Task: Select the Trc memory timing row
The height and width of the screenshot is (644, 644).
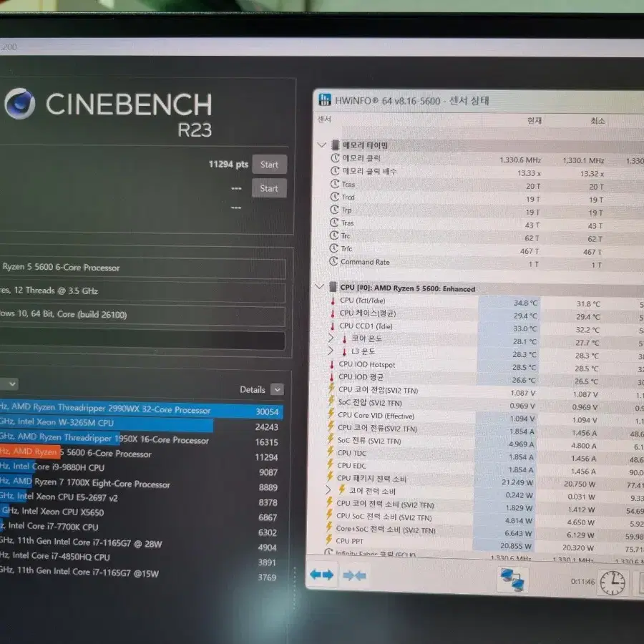Action: pyautogui.click(x=479, y=237)
